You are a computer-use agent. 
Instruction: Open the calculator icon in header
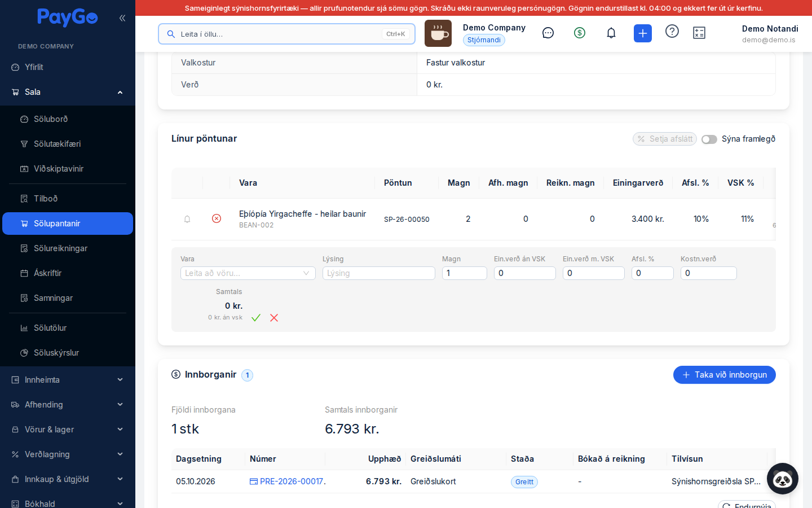699,33
